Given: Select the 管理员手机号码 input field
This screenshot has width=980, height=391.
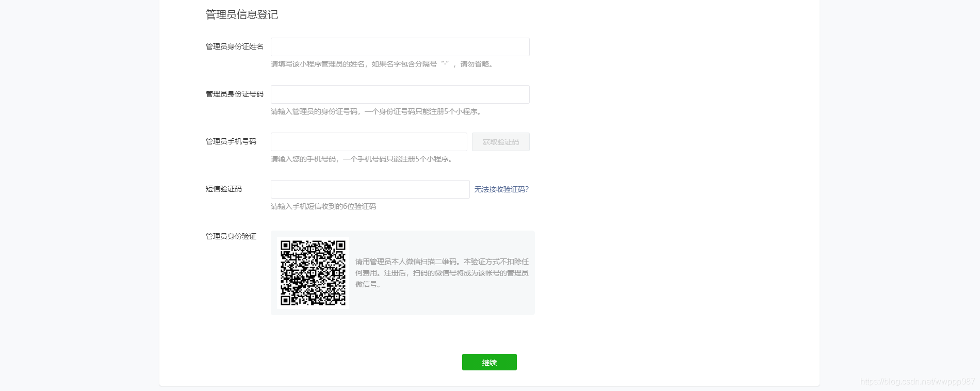Looking at the screenshot, I should 369,142.
